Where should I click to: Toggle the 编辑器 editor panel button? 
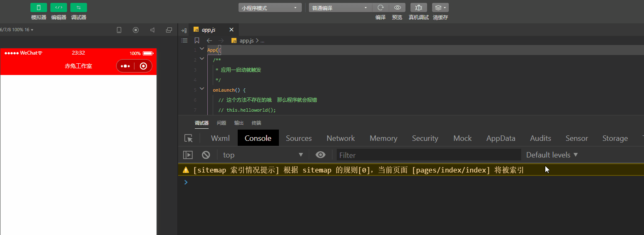[59, 7]
